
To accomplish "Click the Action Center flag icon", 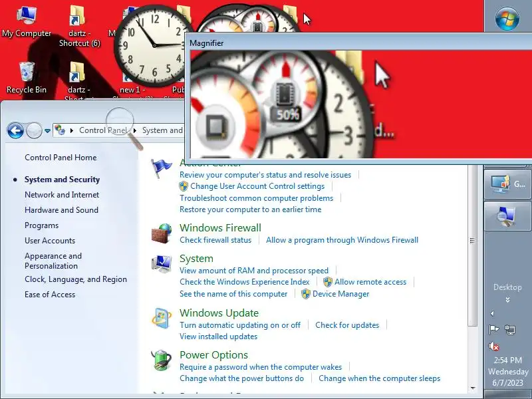I will click(161, 169).
